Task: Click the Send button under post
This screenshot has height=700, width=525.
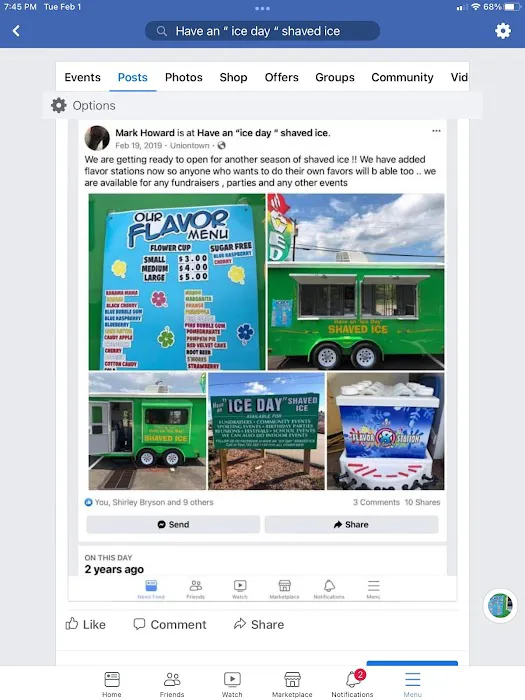Action: point(173,525)
